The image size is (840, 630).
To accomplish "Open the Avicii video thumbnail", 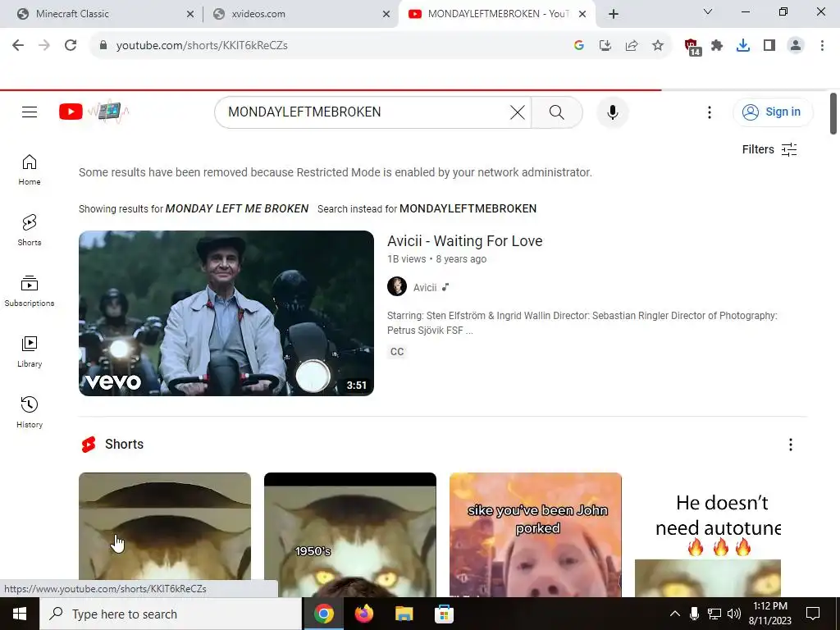I will click(226, 313).
